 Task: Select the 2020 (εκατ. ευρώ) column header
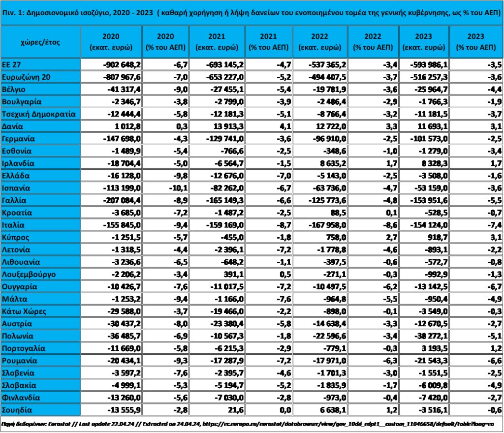click(x=111, y=42)
